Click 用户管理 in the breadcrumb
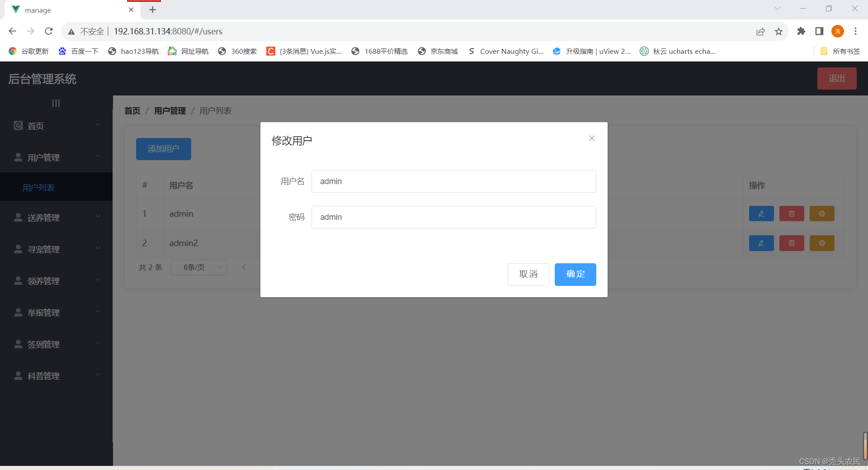 [170, 111]
